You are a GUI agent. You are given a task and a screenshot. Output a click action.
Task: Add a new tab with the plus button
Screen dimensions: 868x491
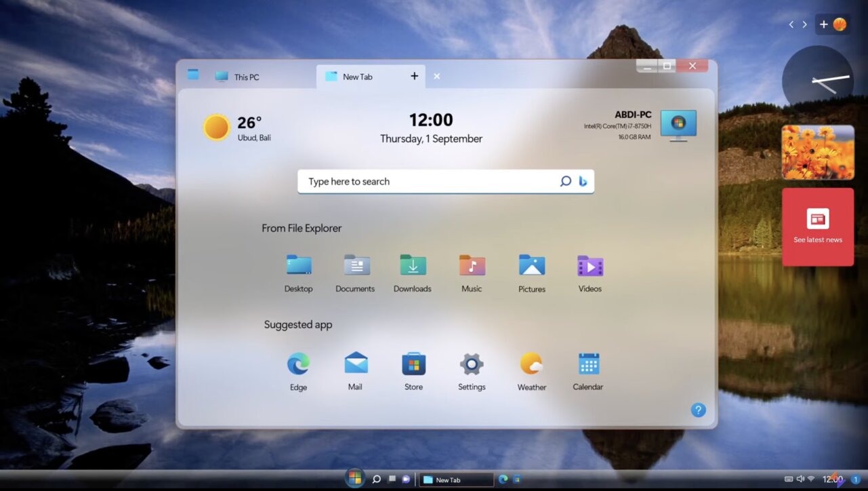click(x=414, y=76)
